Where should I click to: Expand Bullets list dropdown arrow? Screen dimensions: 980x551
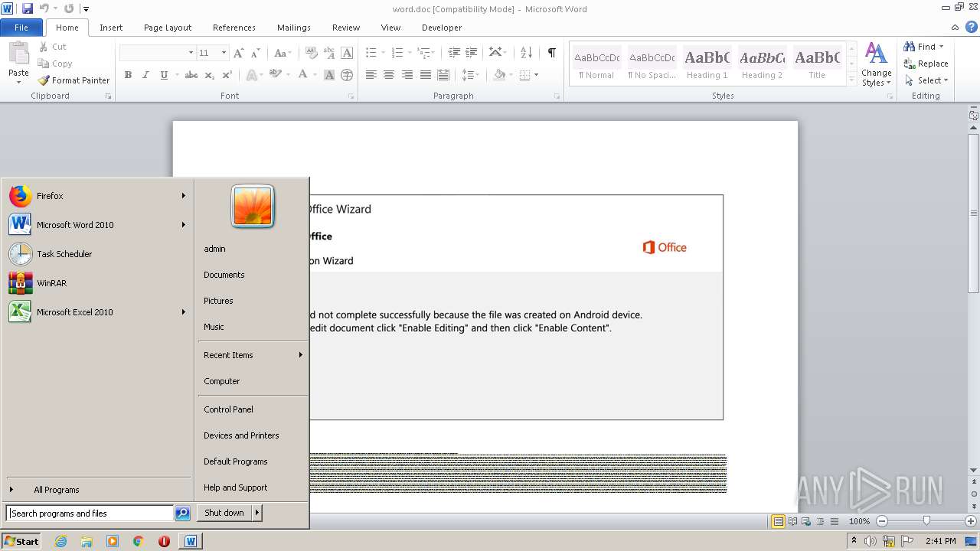384,53
